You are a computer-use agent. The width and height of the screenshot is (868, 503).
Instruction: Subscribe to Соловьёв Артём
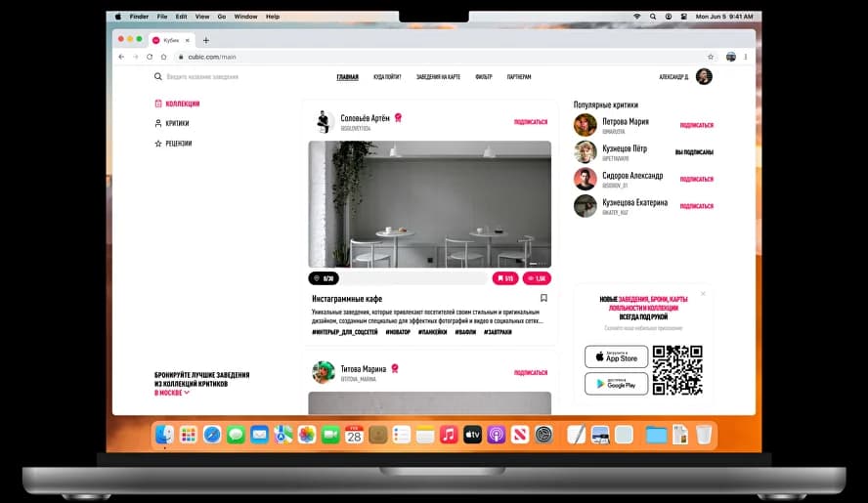coord(531,122)
